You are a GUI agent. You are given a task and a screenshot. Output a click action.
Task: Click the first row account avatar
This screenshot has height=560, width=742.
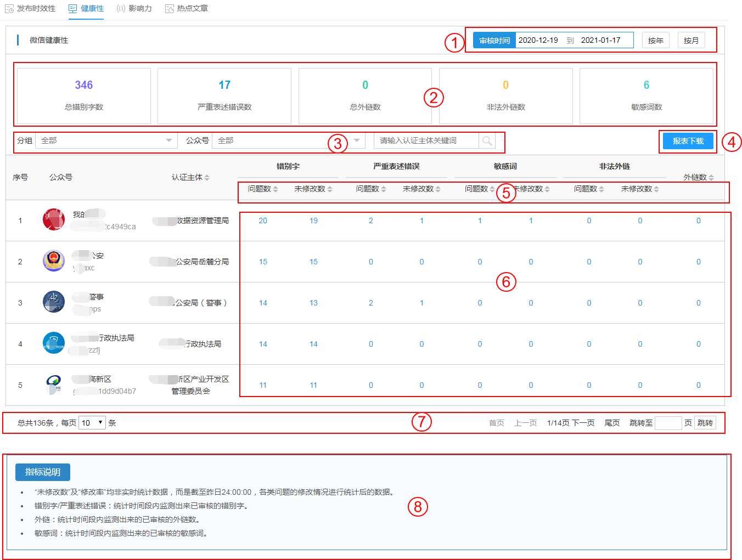[x=54, y=219]
